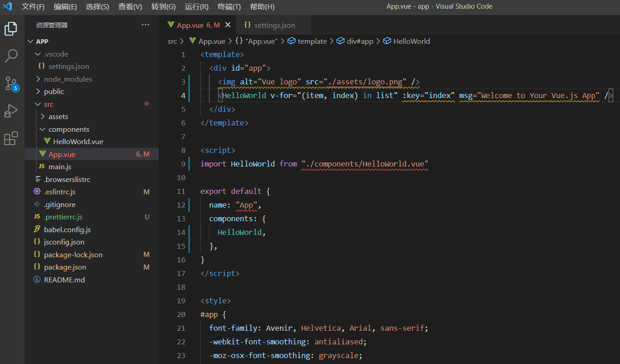
Task: Expand the node_modules folder
Action: (x=38, y=79)
